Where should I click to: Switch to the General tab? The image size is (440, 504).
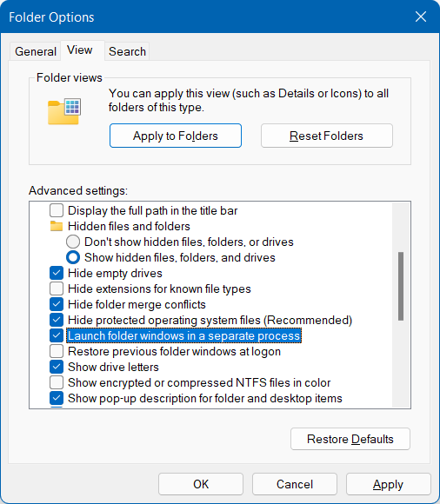pyautogui.click(x=36, y=51)
